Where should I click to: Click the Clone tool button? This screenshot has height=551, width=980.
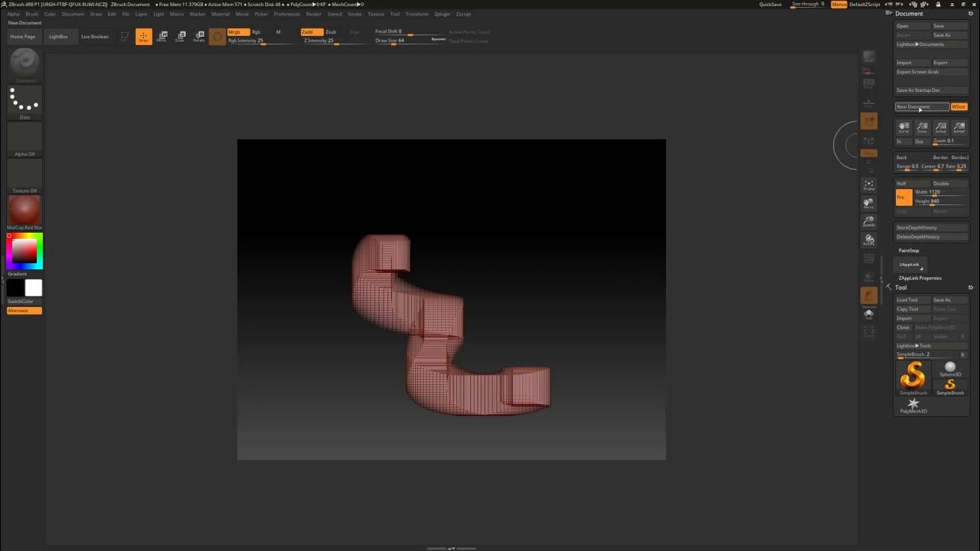click(904, 328)
